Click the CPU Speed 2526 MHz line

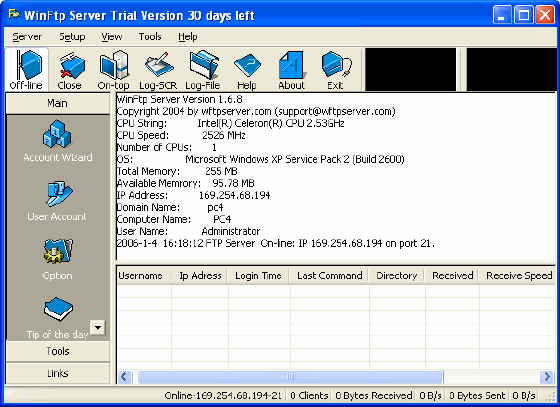pos(181,135)
